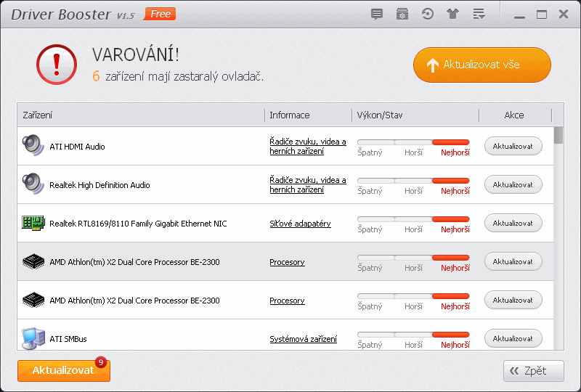Open Řadiče zvuku link for Realtek HD Audio
581x392 pixels.
coord(307,185)
